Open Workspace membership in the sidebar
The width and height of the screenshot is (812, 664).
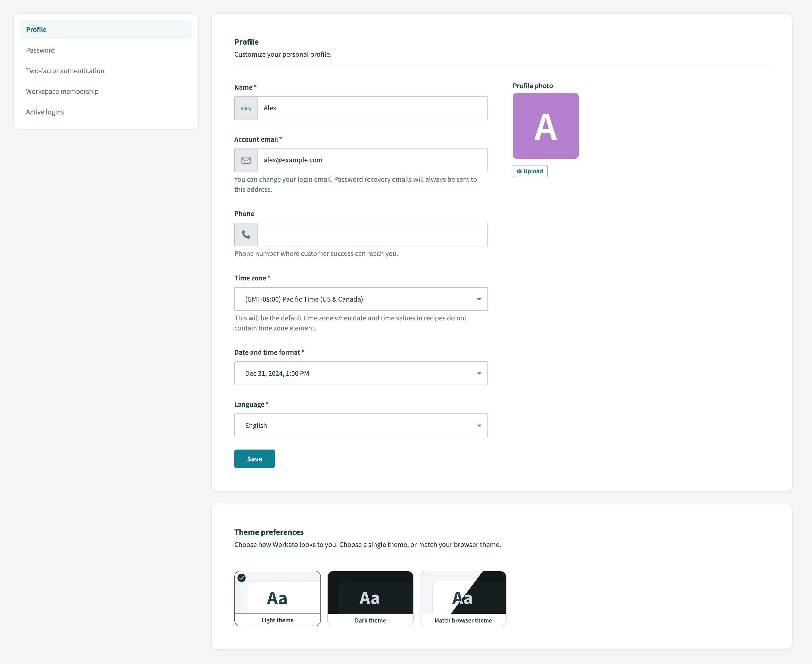pos(62,91)
